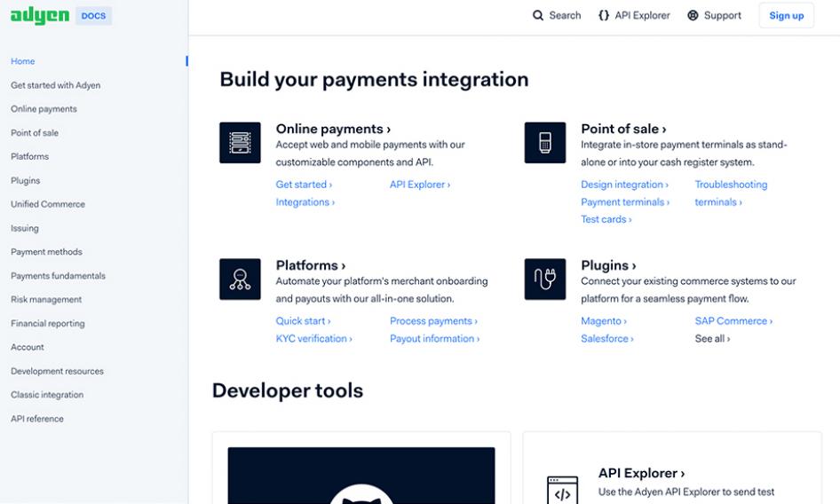Screen dimensions: 840x504
Task: Click the API Explorer code window icon
Action: (x=562, y=490)
